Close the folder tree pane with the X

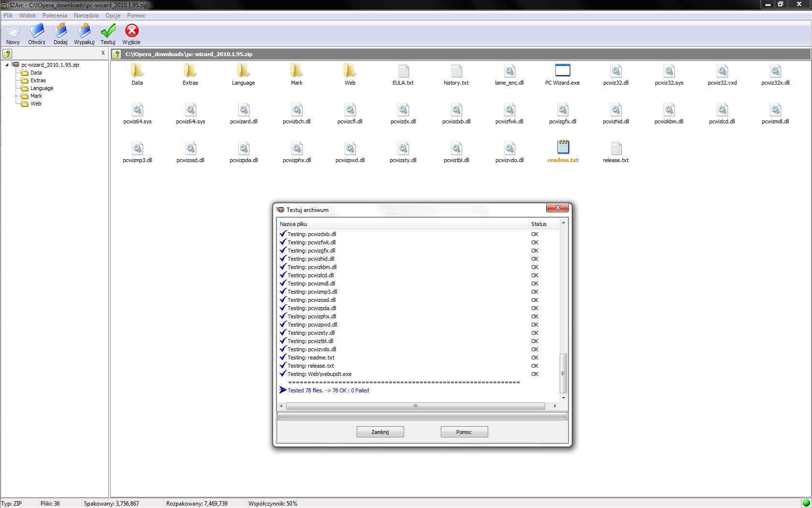(103, 53)
